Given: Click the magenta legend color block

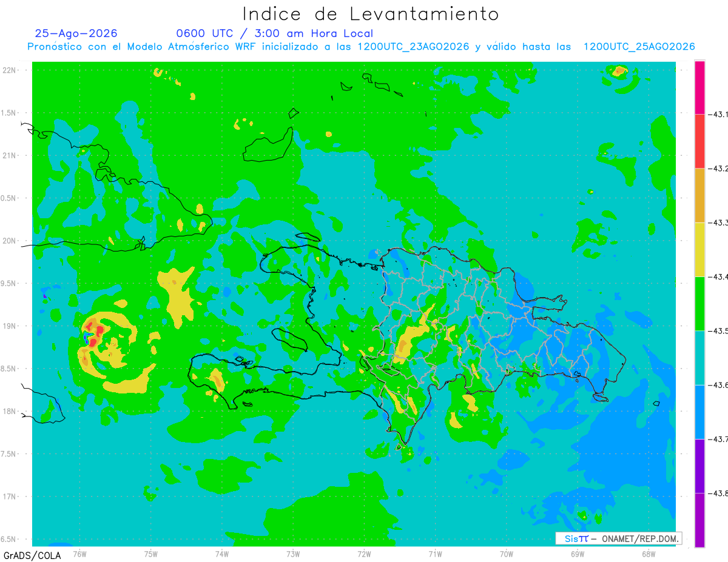Looking at the screenshot, I should [x=699, y=87].
